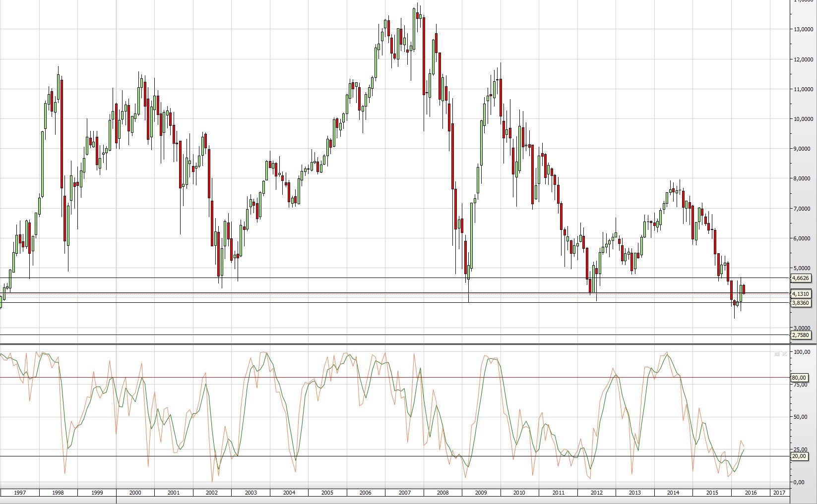Click the 2010 year label
Viewport: 817px width, 504px height.
click(x=519, y=493)
